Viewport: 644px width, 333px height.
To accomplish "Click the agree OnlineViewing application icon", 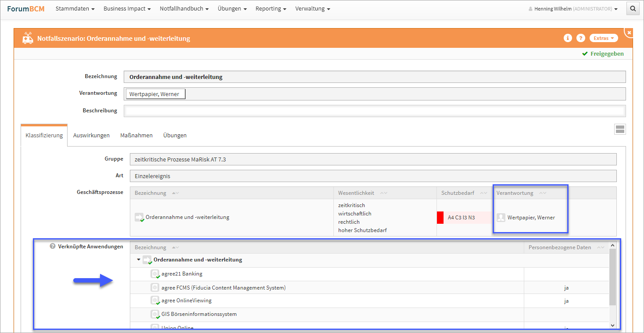I will tap(155, 301).
